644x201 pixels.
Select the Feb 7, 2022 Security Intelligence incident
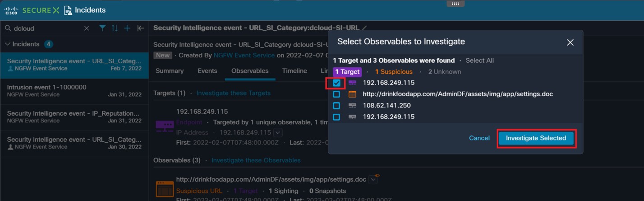74,65
